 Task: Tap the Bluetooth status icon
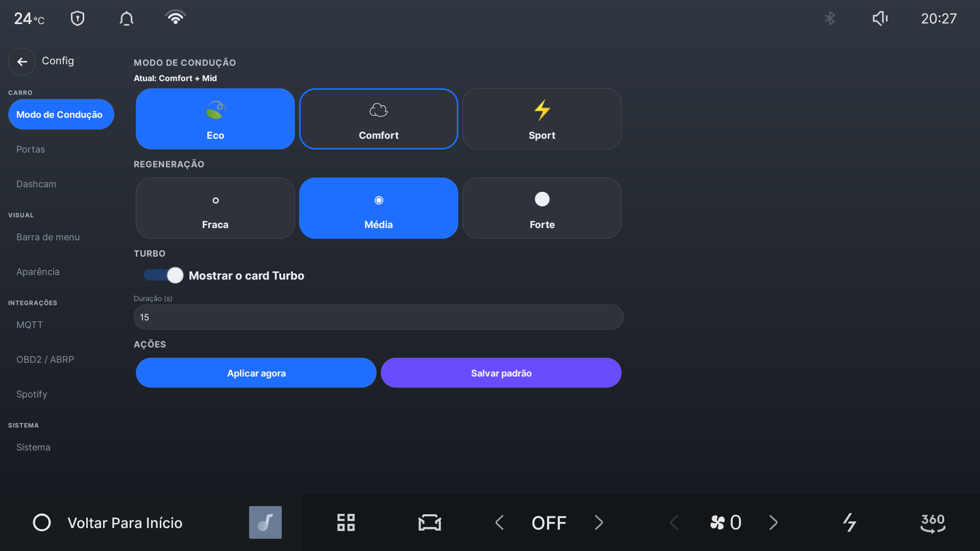(x=830, y=18)
